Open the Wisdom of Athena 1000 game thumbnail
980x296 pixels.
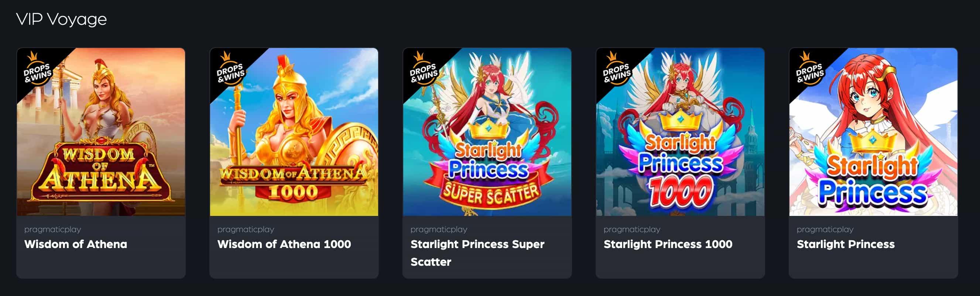[x=294, y=132]
